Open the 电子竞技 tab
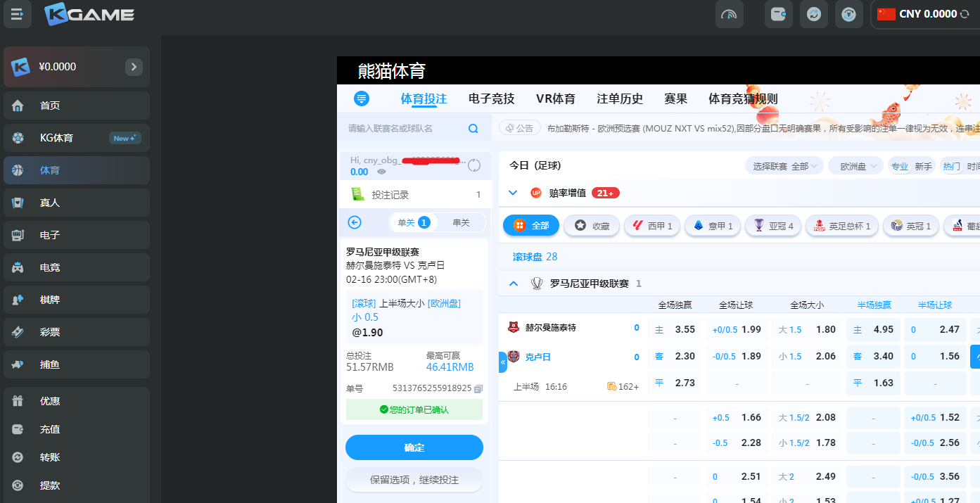 pyautogui.click(x=491, y=98)
